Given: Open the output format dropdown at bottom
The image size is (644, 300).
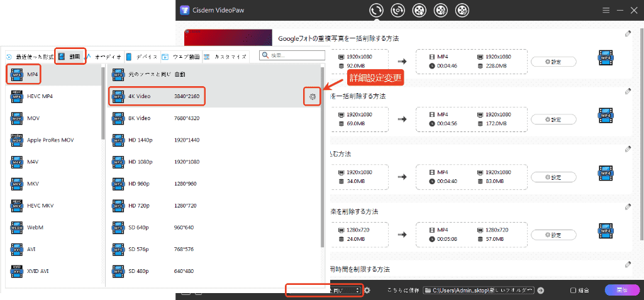Looking at the screenshot, I should pyautogui.click(x=324, y=290).
